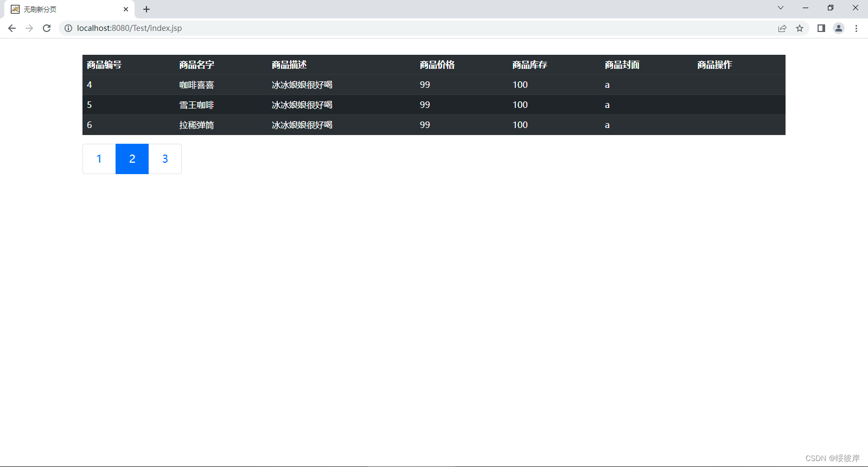868x467 pixels.
Task: Select the 无刷新分页 browser tab
Action: coord(69,9)
